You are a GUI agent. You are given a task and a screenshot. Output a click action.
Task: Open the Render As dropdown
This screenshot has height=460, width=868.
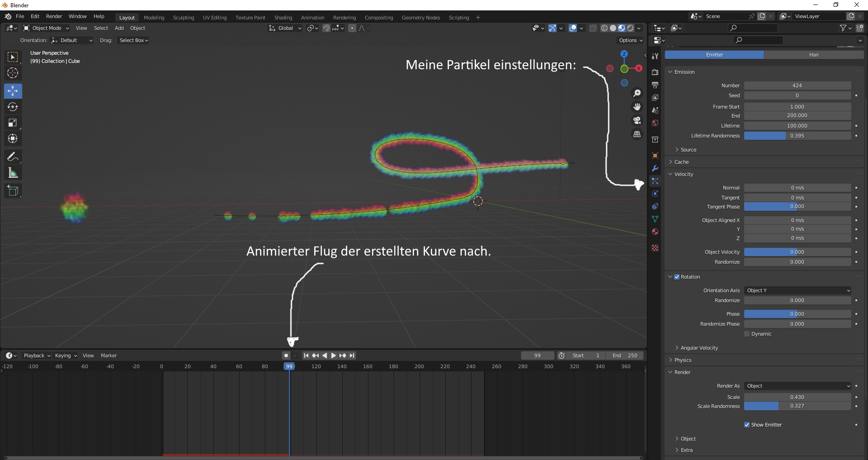(797, 386)
